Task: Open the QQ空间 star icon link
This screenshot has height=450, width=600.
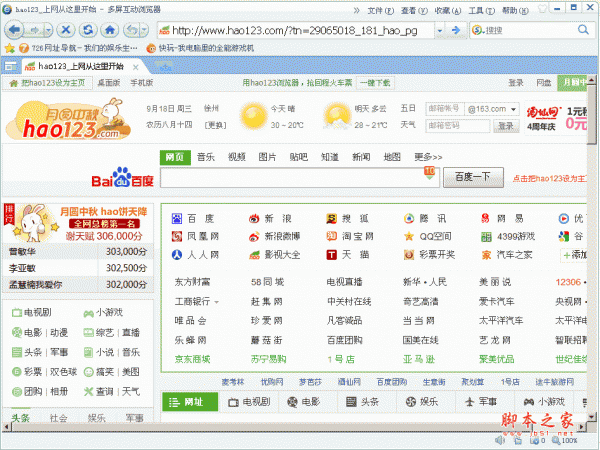Action: (409, 236)
